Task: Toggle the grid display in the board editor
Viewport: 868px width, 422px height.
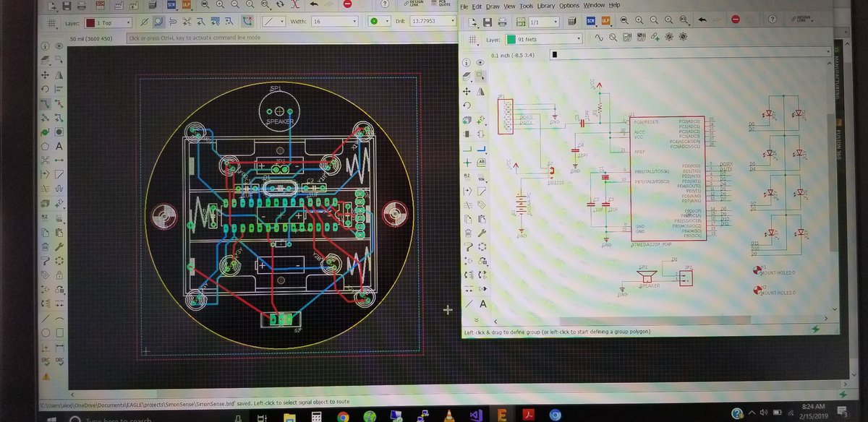Action: tap(52, 22)
